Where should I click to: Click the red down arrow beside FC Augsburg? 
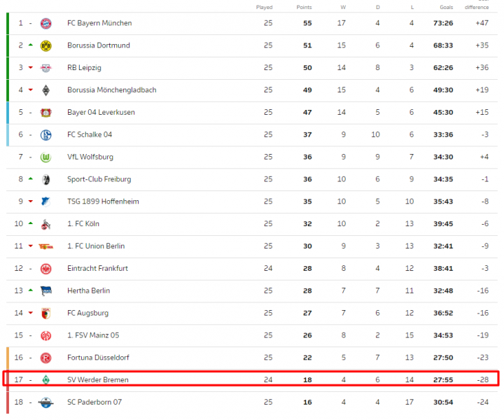[31, 314]
